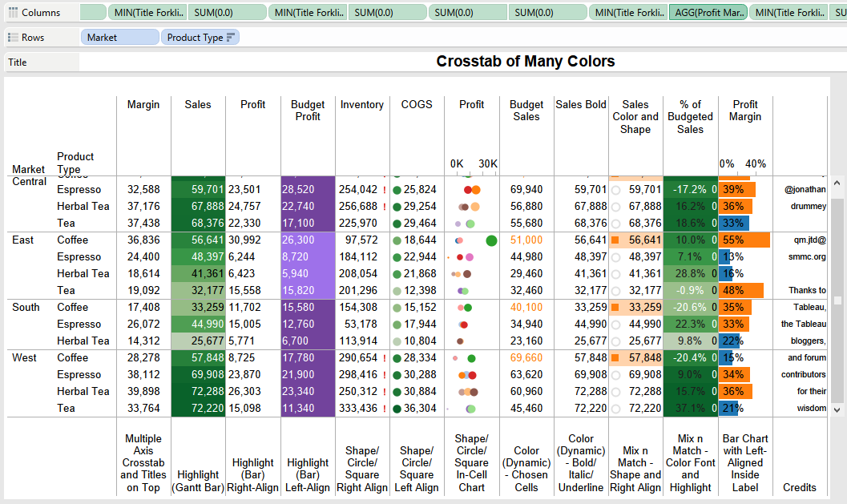
Task: Click the red exclamation mark next to 290,654
Action: (x=385, y=357)
